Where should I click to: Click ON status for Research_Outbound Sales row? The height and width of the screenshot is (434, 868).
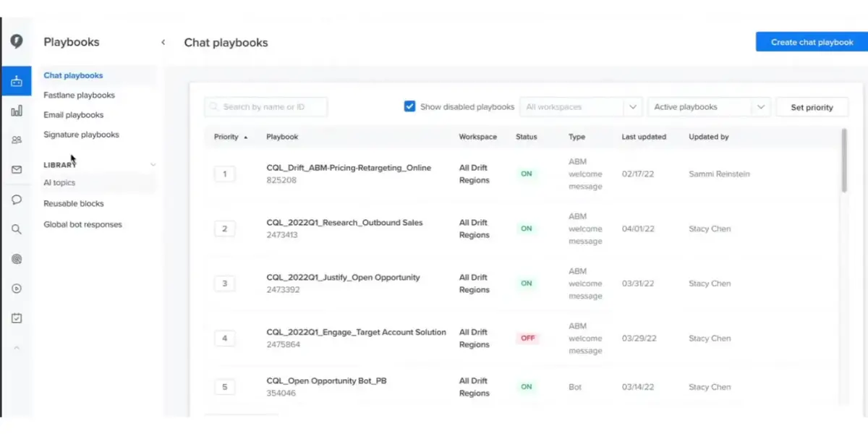527,229
